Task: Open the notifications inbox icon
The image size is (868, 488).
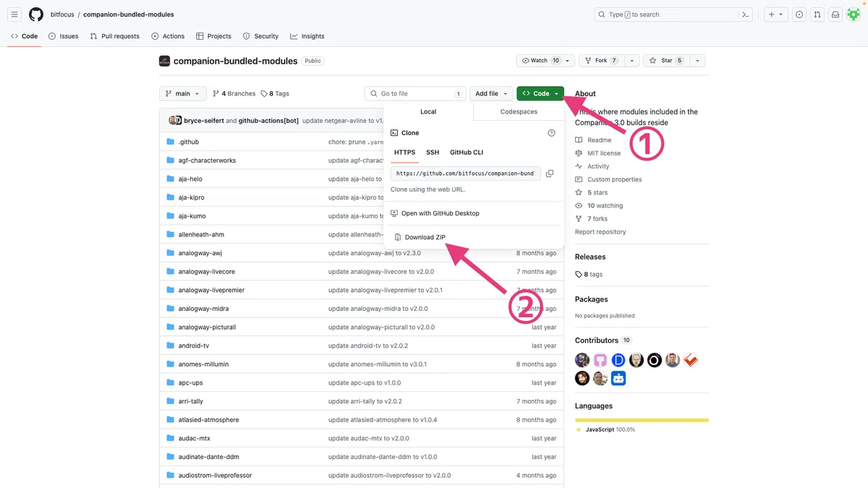Action: (x=835, y=14)
